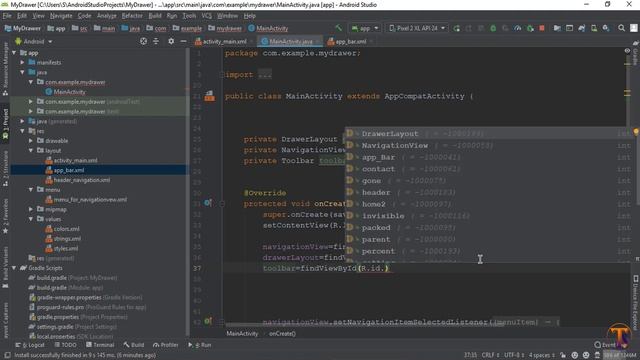Screen dimensions: 640x360
Task: Expand the drawable folder
Action: (31, 141)
